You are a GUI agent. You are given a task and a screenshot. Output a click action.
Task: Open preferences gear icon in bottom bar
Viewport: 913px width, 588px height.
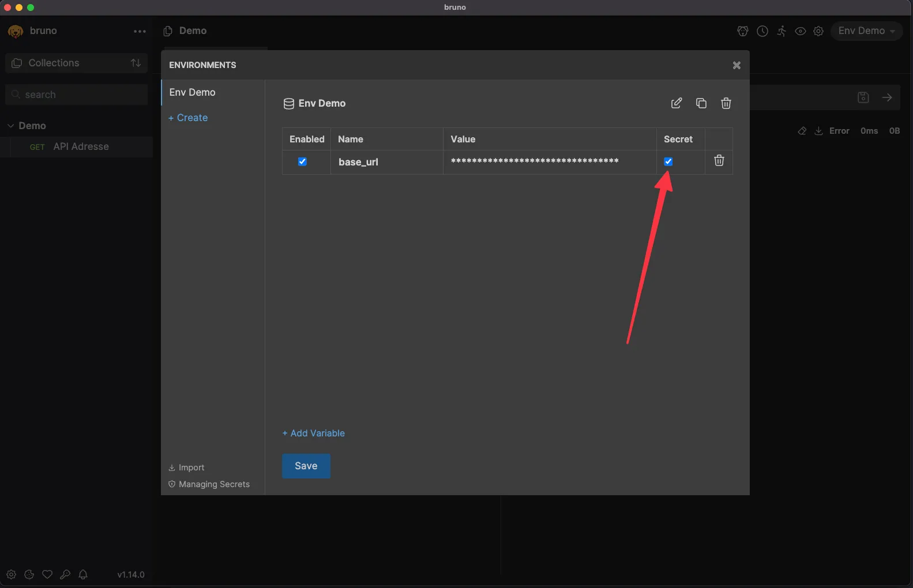pos(11,574)
